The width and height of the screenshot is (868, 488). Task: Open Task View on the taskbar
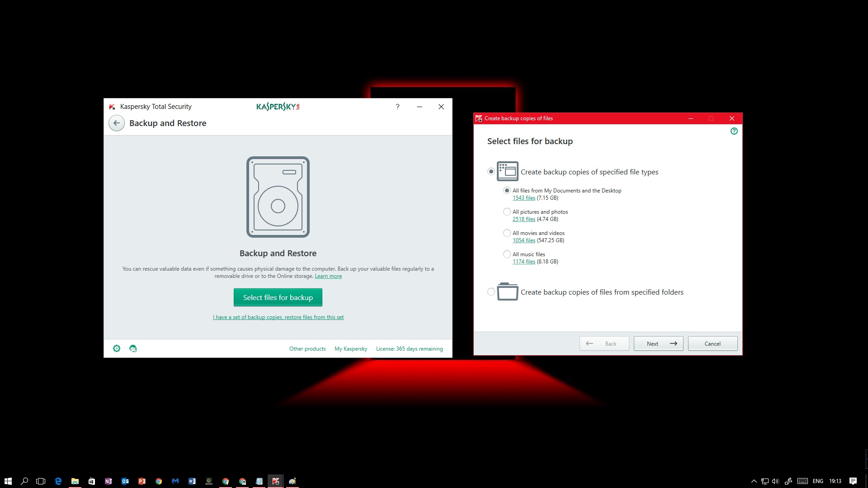coord(41,481)
